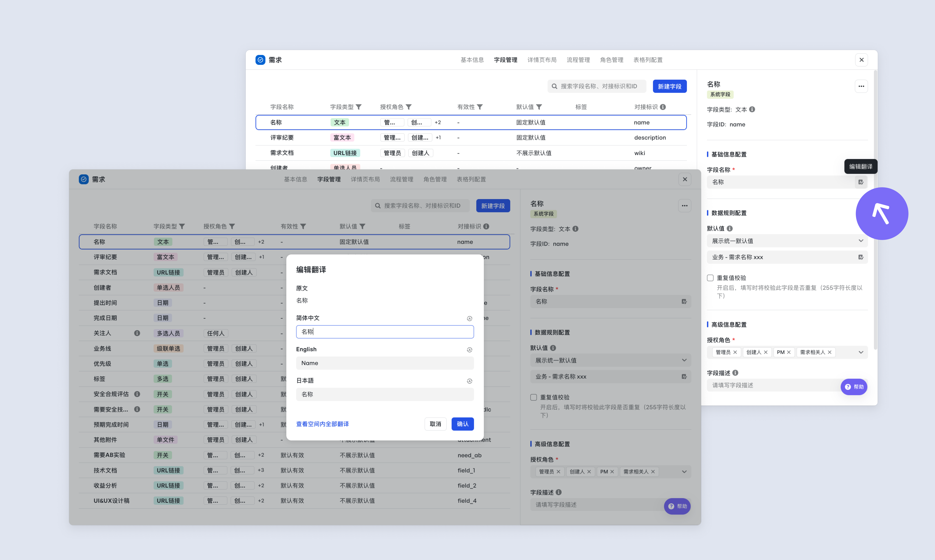This screenshot has height=560, width=935.
Task: Select the 技术文档 row in front window
Action: [294, 471]
